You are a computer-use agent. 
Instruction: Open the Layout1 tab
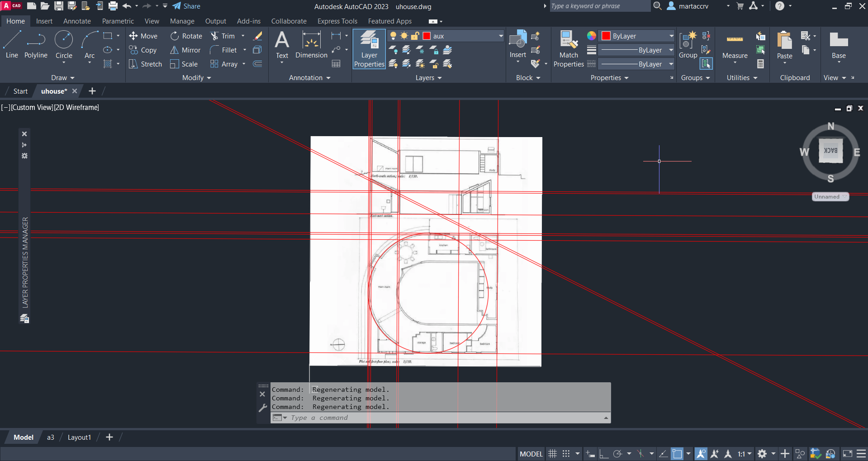pos(79,437)
